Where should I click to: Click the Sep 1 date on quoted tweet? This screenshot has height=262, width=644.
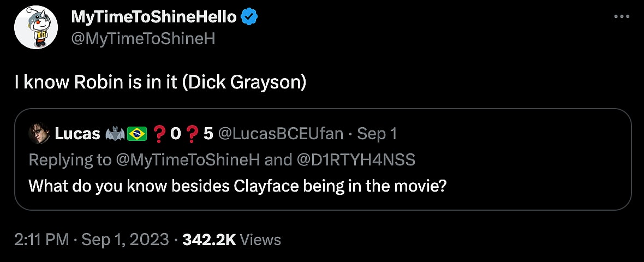pyautogui.click(x=380, y=134)
